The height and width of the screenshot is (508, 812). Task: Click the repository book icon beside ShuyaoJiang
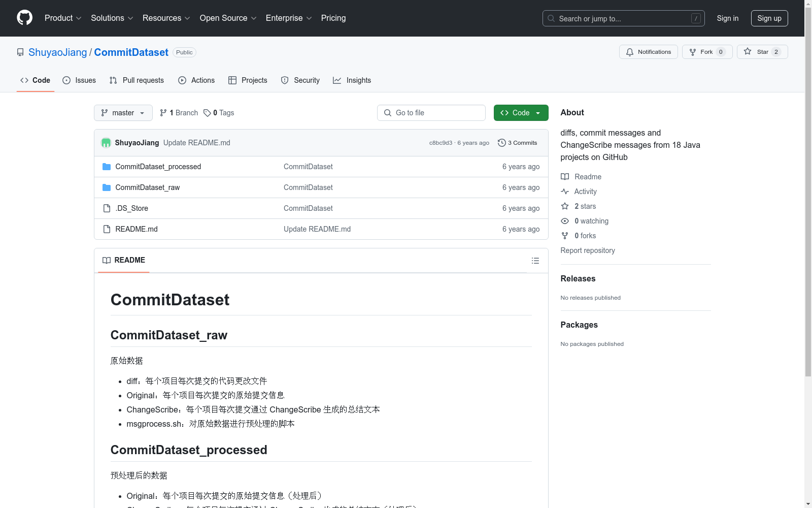coord(20,52)
